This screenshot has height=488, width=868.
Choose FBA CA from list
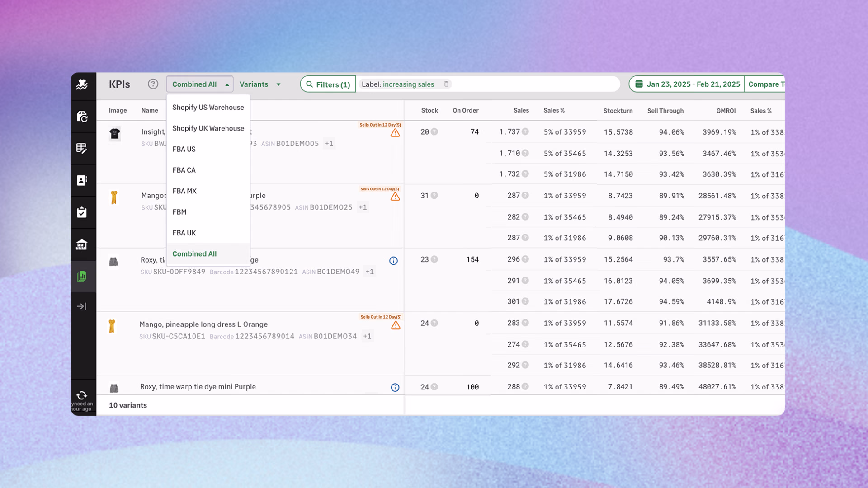[208, 170]
